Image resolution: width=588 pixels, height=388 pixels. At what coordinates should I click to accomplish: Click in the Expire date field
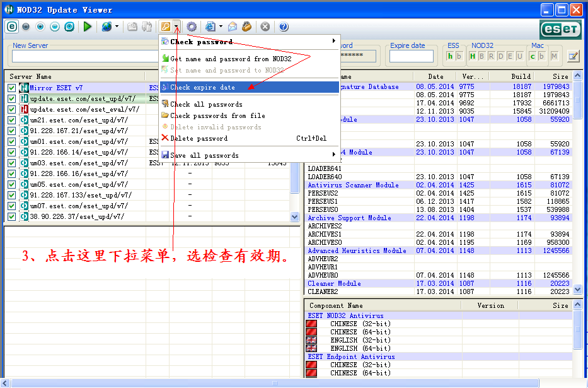tap(412, 56)
